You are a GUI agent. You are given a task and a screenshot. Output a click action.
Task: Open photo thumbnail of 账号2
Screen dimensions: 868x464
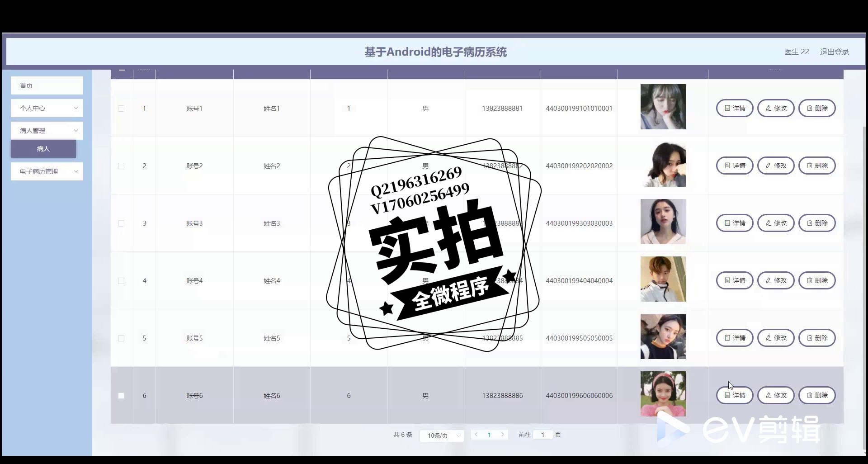pyautogui.click(x=663, y=164)
